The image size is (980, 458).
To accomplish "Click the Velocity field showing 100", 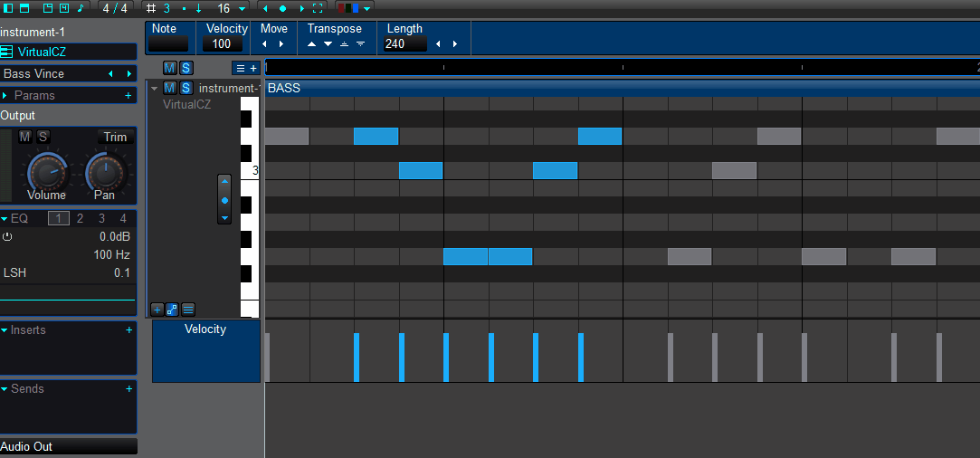I will click(x=222, y=43).
